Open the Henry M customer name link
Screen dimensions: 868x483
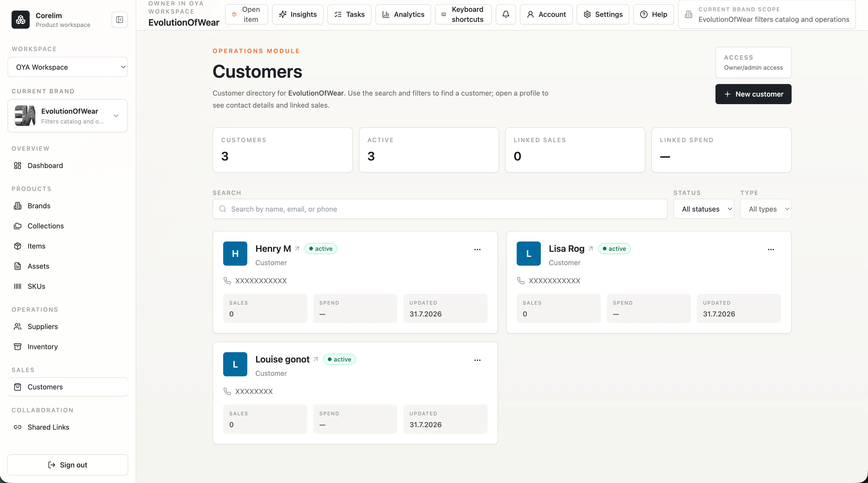(x=273, y=249)
